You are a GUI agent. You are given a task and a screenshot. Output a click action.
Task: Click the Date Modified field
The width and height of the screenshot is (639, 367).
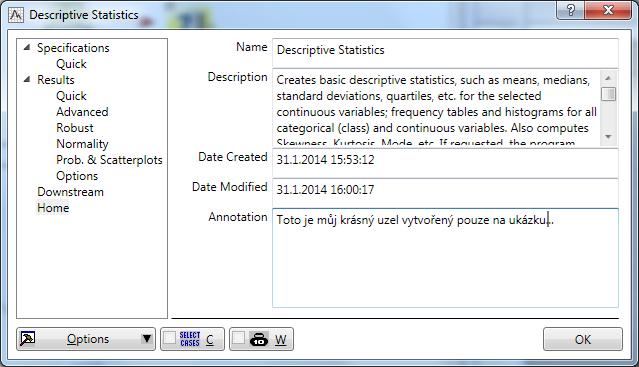tap(445, 193)
